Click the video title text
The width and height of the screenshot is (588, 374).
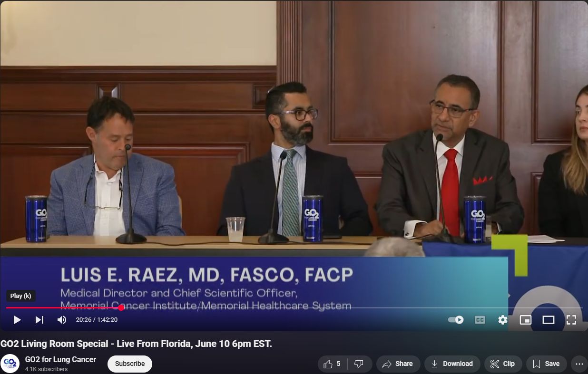pos(137,344)
